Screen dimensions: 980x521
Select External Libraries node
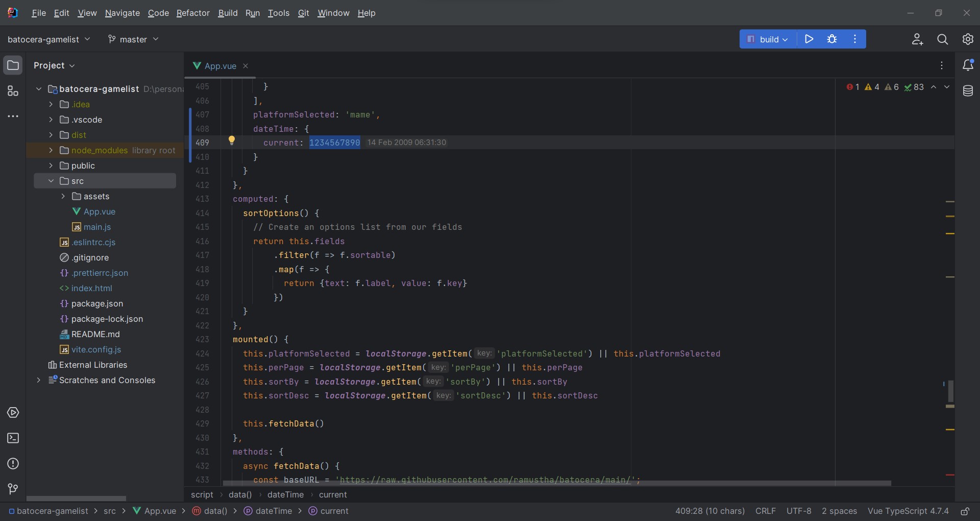point(93,365)
